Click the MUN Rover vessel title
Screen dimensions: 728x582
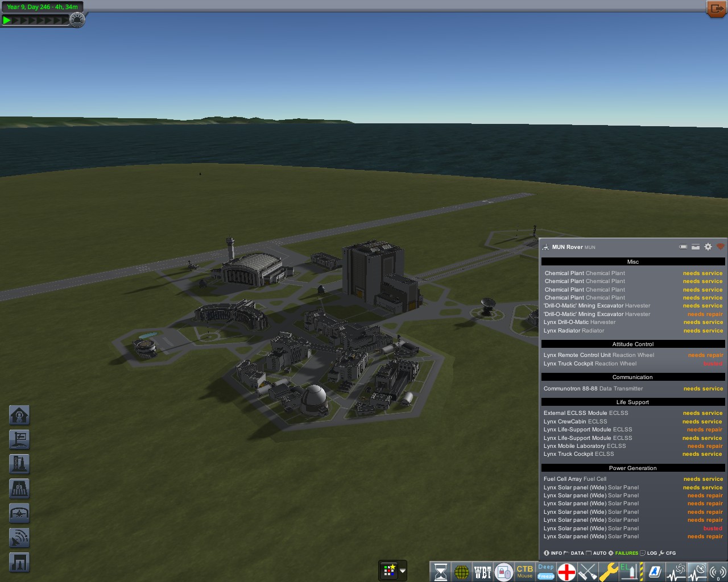(567, 247)
